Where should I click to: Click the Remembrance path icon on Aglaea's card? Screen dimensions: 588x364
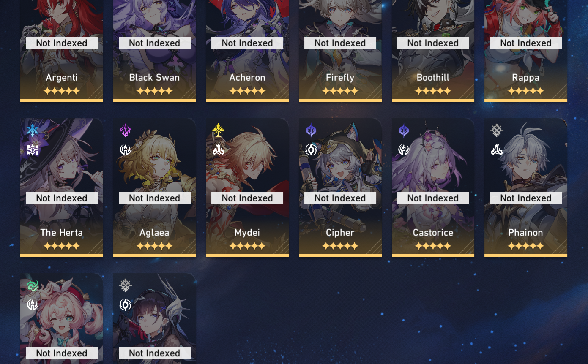coord(126,149)
